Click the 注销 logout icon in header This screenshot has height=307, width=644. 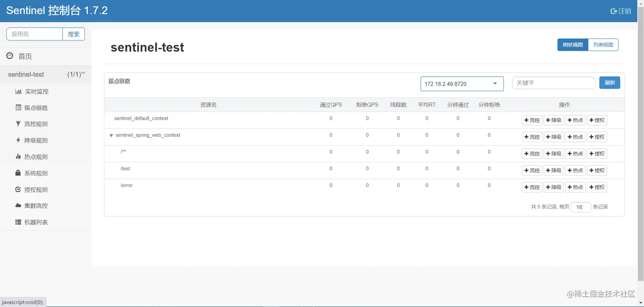[x=614, y=11]
